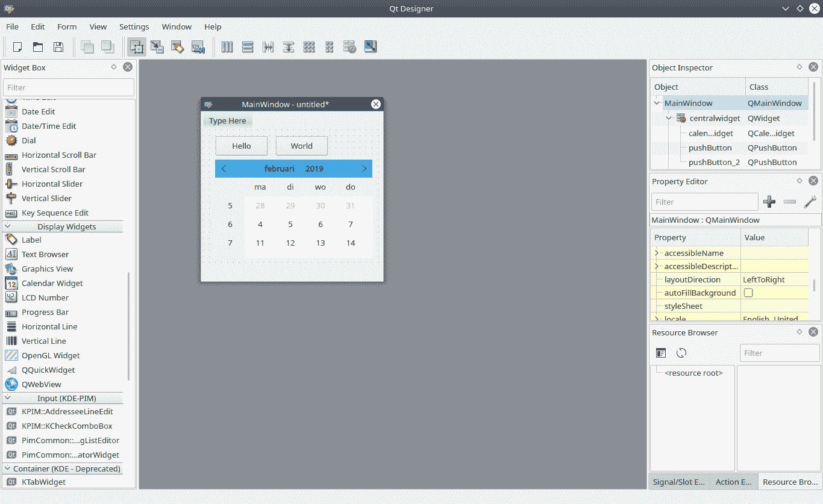Collapse Display Widgets category

pos(8,226)
